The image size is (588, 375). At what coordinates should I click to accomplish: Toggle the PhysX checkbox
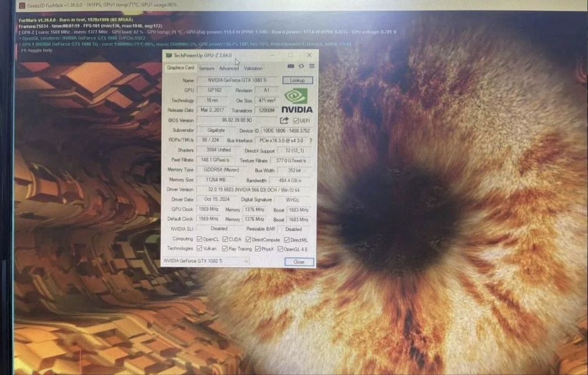[258, 249]
